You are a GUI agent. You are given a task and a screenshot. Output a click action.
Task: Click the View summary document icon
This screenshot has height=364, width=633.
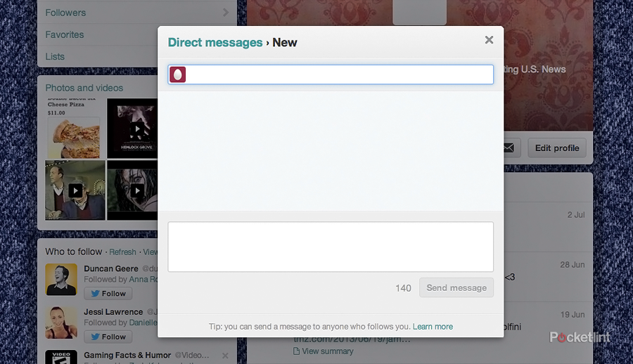click(x=296, y=351)
